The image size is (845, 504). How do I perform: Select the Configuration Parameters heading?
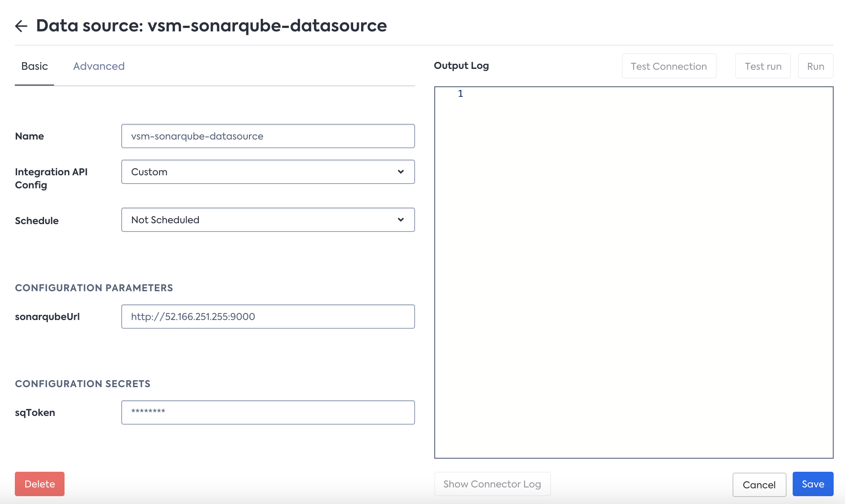[x=94, y=288]
